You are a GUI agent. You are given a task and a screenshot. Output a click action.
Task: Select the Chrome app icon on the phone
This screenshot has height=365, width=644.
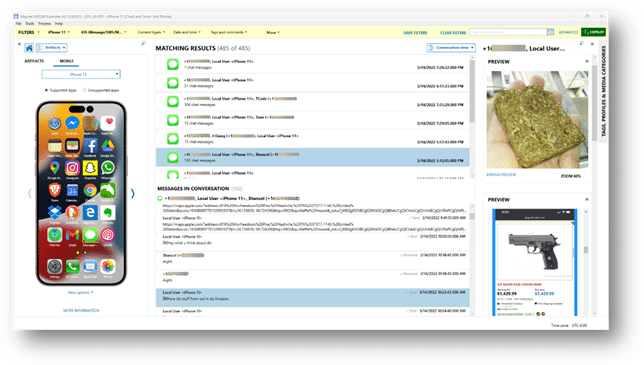coord(90,190)
